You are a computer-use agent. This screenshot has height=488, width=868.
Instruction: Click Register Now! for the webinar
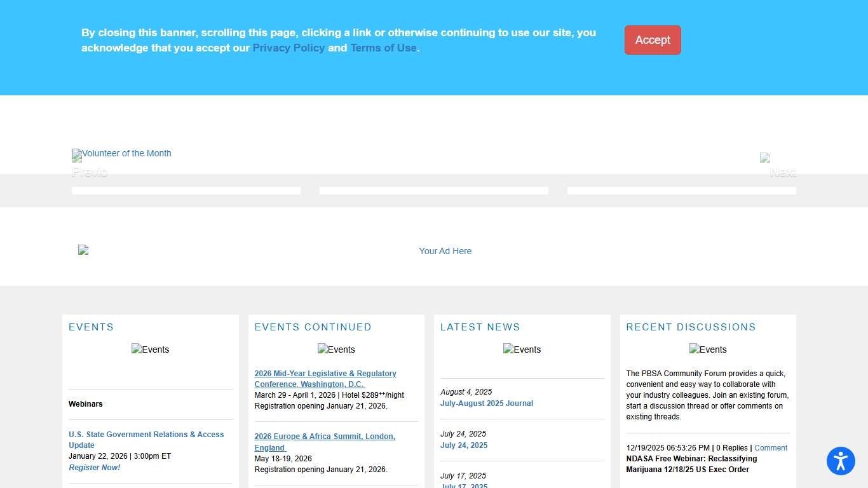pos(94,467)
